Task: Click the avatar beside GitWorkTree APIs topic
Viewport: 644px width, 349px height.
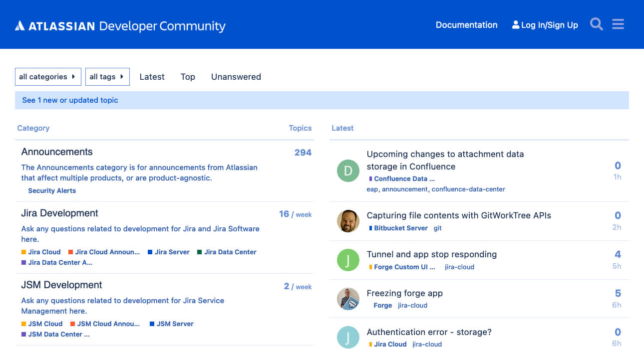Action: pyautogui.click(x=348, y=220)
